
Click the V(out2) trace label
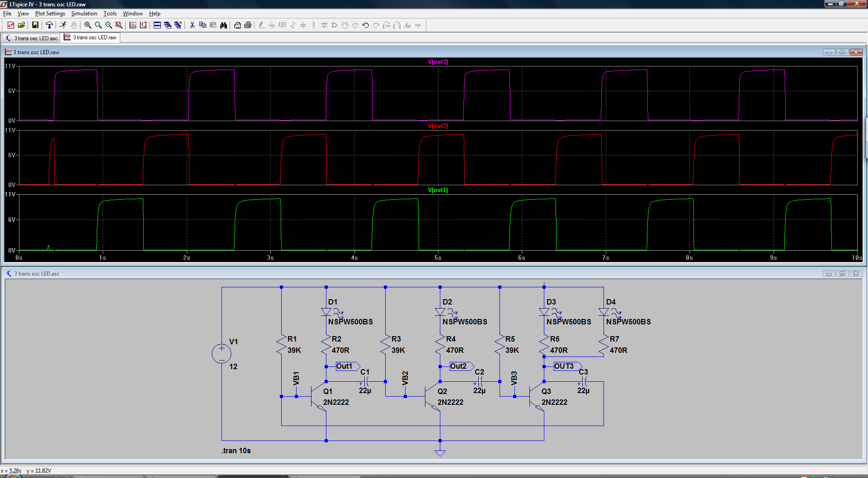[x=438, y=126]
